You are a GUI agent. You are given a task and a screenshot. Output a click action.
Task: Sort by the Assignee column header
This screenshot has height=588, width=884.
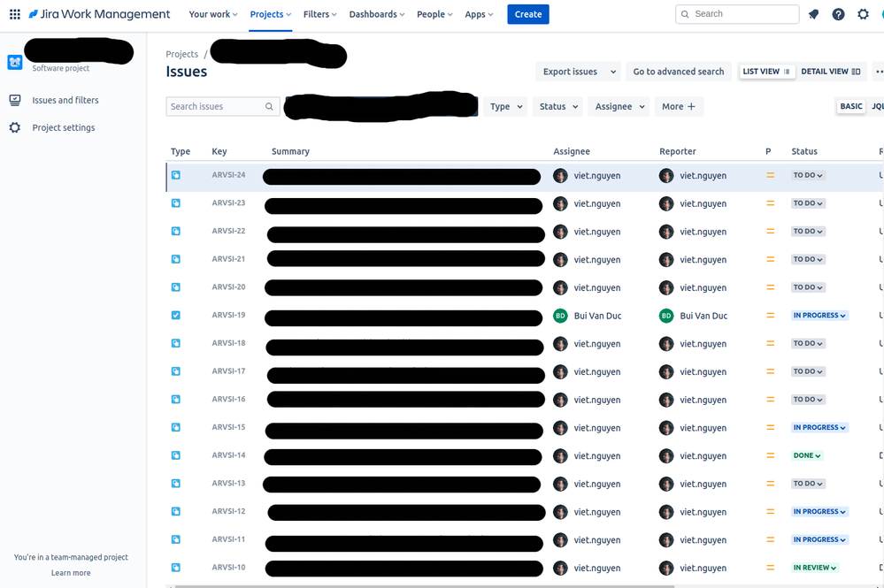[572, 151]
